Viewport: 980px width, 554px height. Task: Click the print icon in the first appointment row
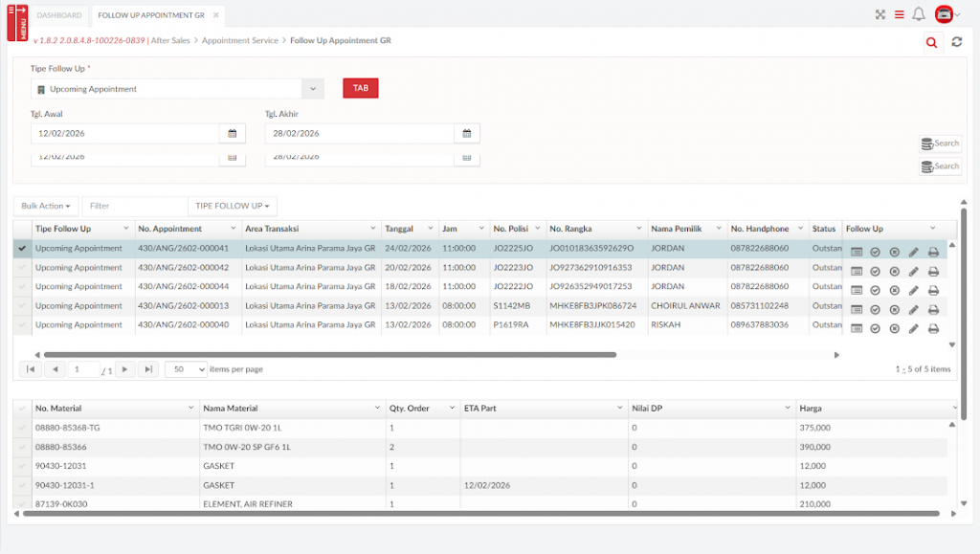[933, 252]
